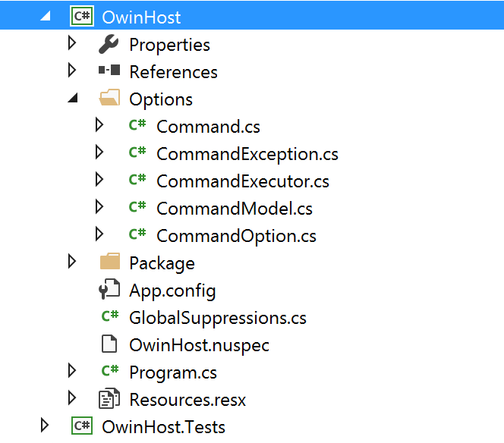Select the Properties item
The height and width of the screenshot is (443, 504).
coord(169,45)
